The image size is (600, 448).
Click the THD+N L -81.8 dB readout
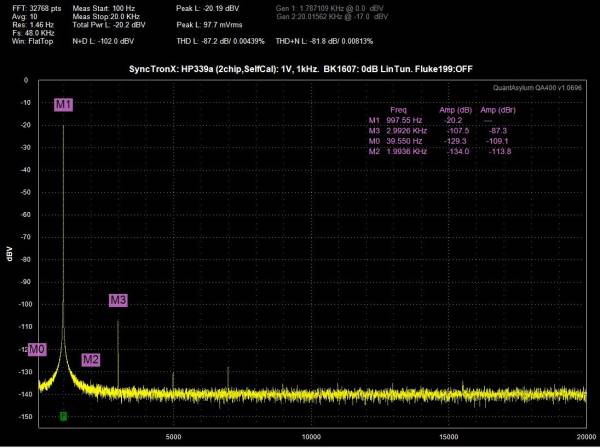pos(324,41)
